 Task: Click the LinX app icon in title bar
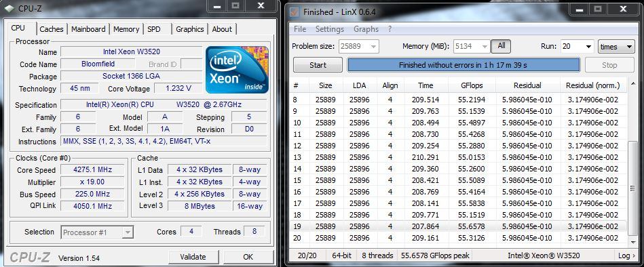click(294, 12)
